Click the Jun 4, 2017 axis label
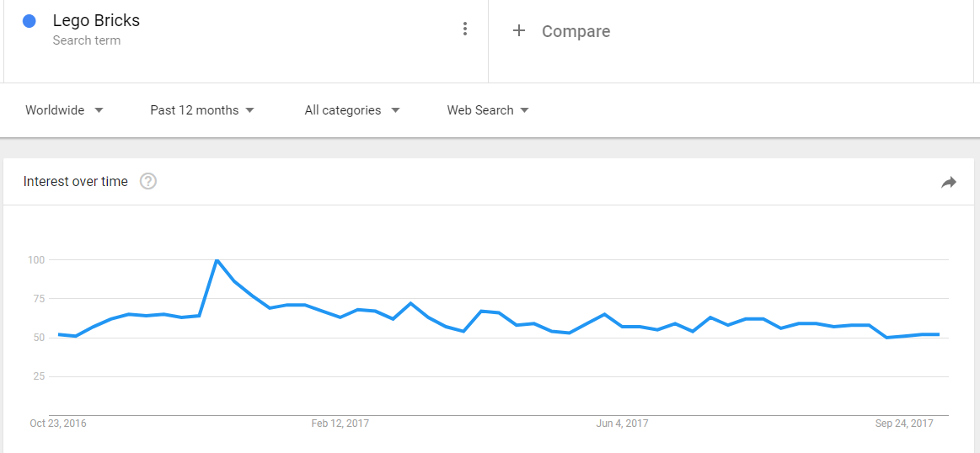Image resolution: width=980 pixels, height=453 pixels. pos(622,424)
